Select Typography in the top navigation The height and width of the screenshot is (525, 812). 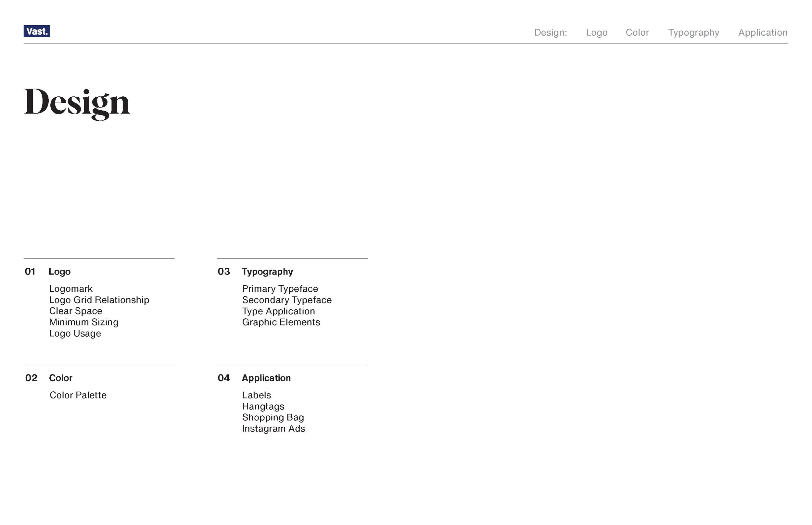coord(693,32)
